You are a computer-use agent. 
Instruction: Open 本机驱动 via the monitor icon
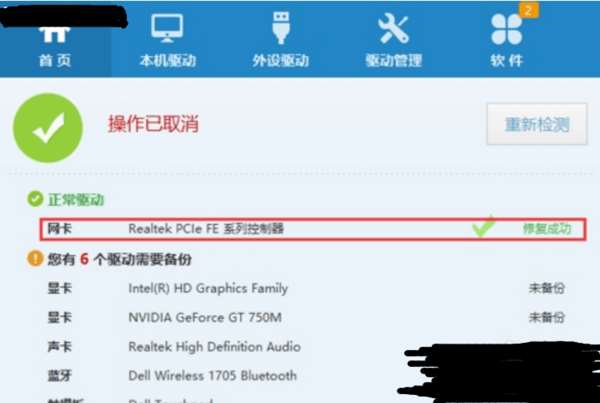[x=167, y=28]
